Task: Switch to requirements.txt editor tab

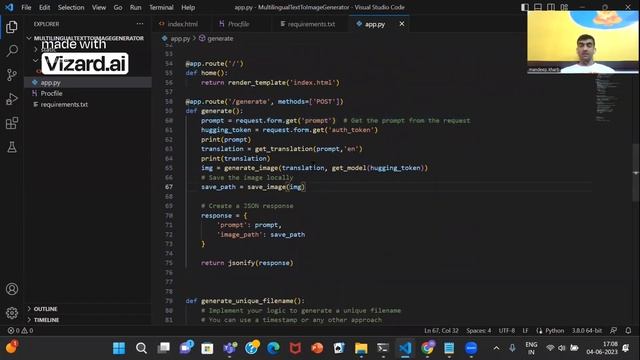Action: (310, 24)
